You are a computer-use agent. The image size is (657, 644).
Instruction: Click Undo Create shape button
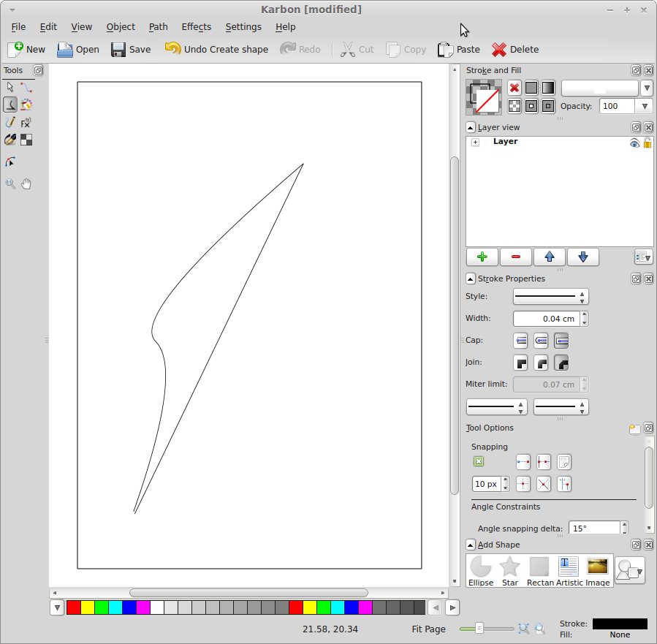pos(216,49)
